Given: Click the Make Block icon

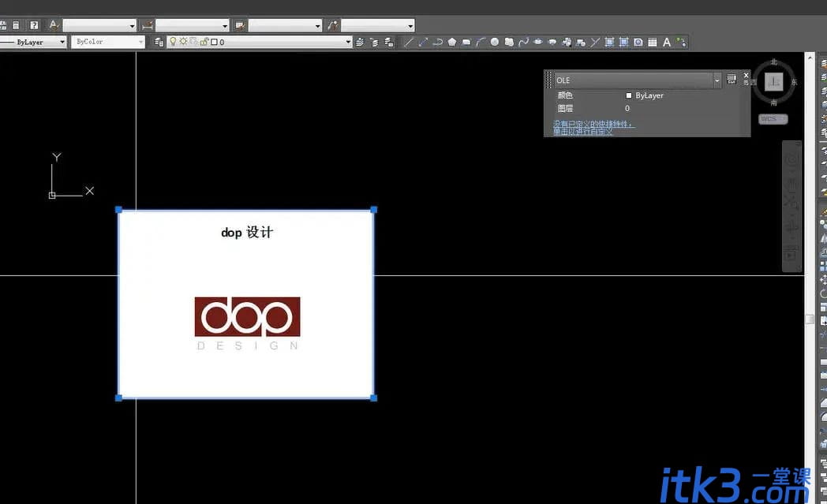Looking at the screenshot, I should tap(581, 42).
